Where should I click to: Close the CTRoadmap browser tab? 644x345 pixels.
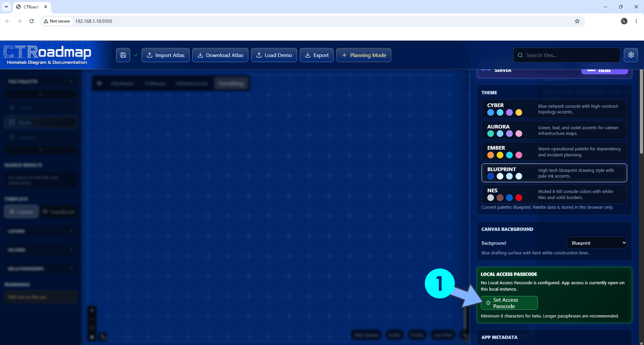coord(46,7)
